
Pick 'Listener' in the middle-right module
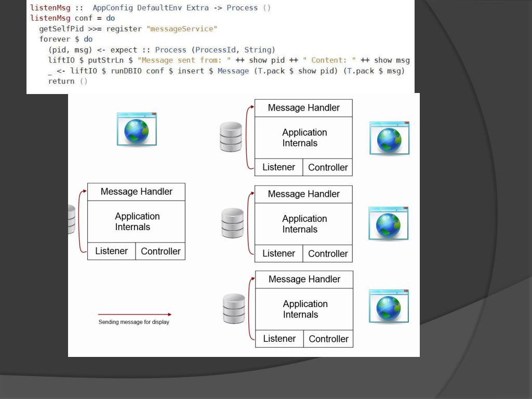coord(278,254)
